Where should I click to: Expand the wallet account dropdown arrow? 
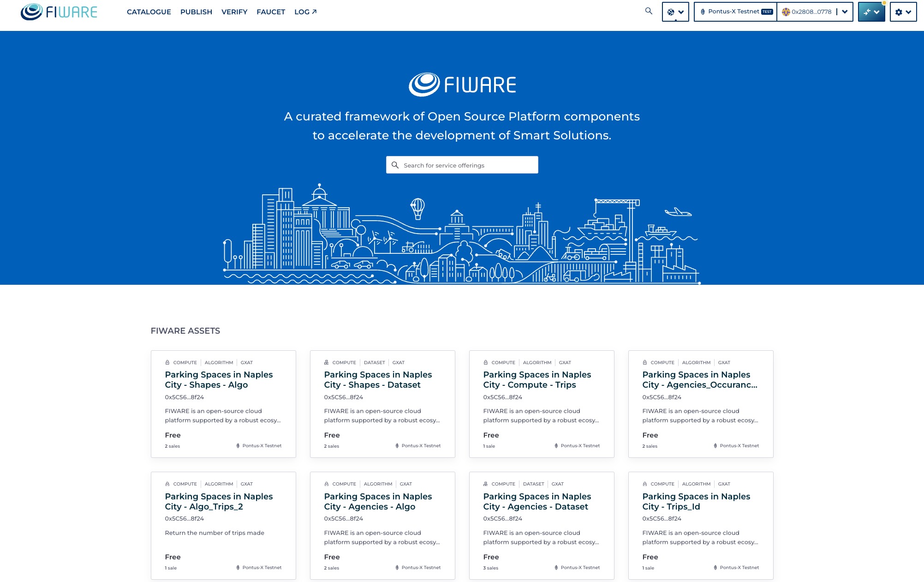coord(845,12)
